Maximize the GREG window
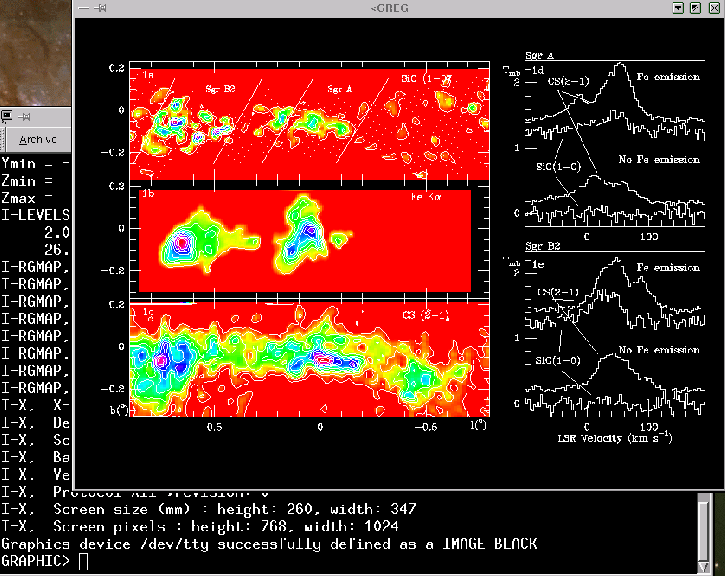This screenshot has width=725, height=576. (x=695, y=7)
